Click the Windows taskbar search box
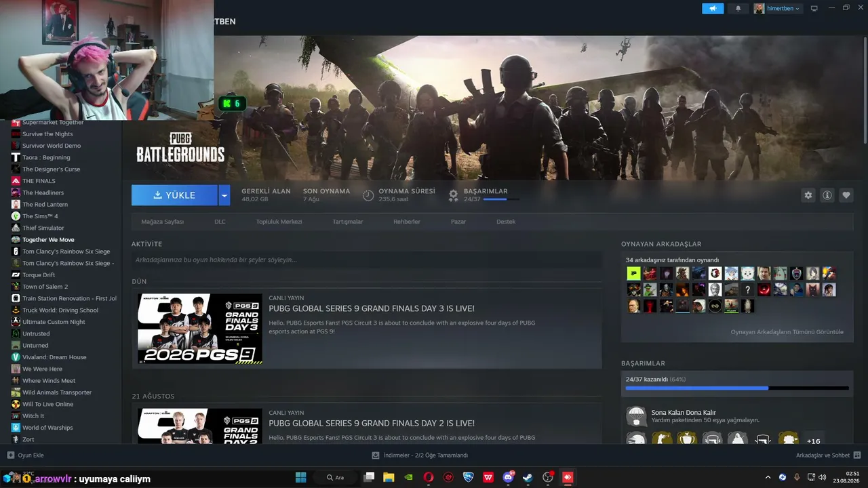 pyautogui.click(x=336, y=477)
